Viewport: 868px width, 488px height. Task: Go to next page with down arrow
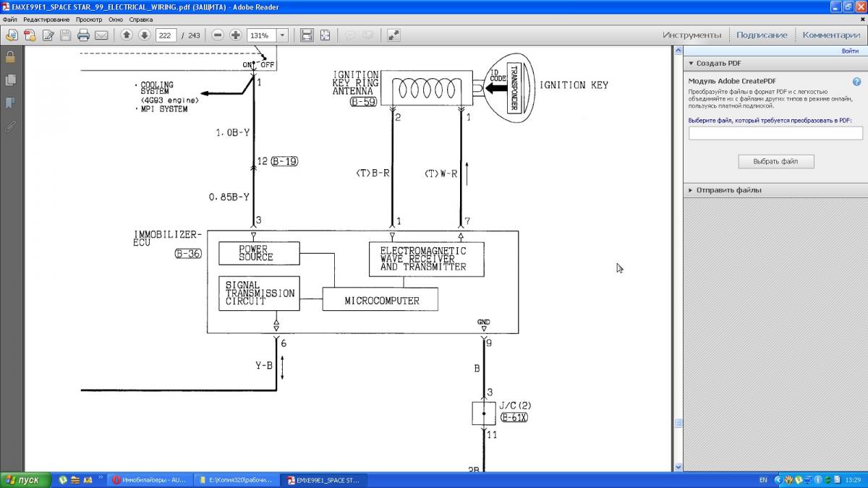click(145, 35)
